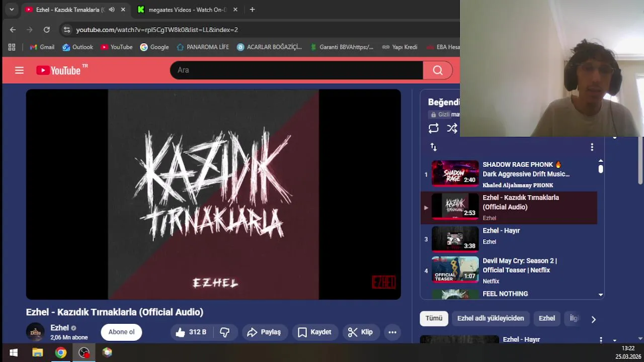Click the Ezhel channel name link
Viewport: 644px width, 362px height.
click(x=59, y=328)
